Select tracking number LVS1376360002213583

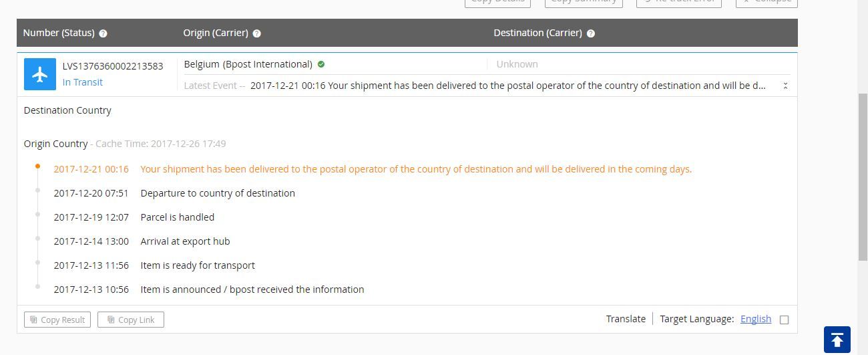click(x=113, y=66)
